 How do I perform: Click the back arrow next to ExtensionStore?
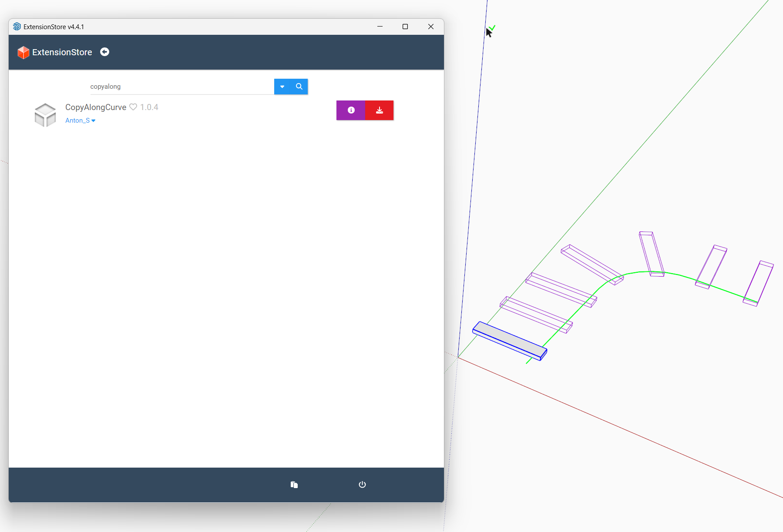[x=104, y=52]
